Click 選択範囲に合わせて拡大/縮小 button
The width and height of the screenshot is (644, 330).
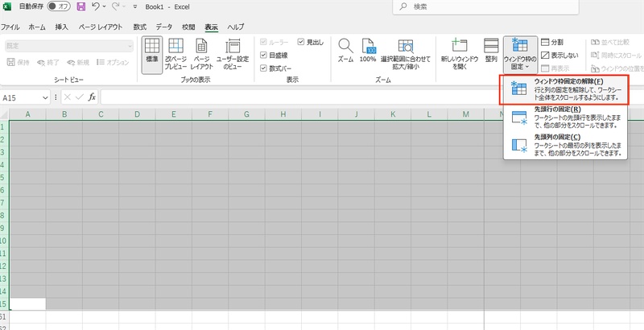click(406, 55)
